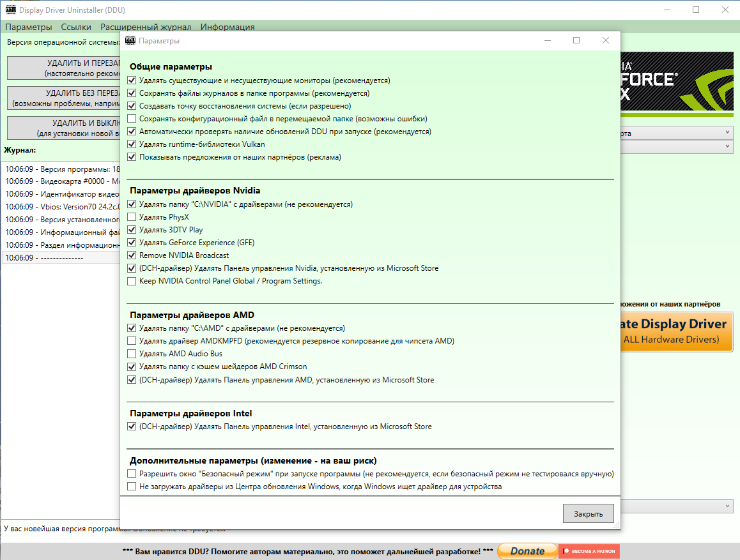Image resolution: width=740 pixels, height=560 pixels.
Task: Disable Remove NVIDIA Broadcast option
Action: (x=132, y=255)
